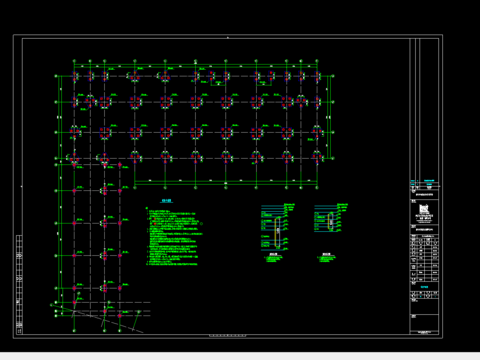The width and height of the screenshot is (480, 360).
Task: Click the yellow pile in right soil profile
Action: [330, 221]
